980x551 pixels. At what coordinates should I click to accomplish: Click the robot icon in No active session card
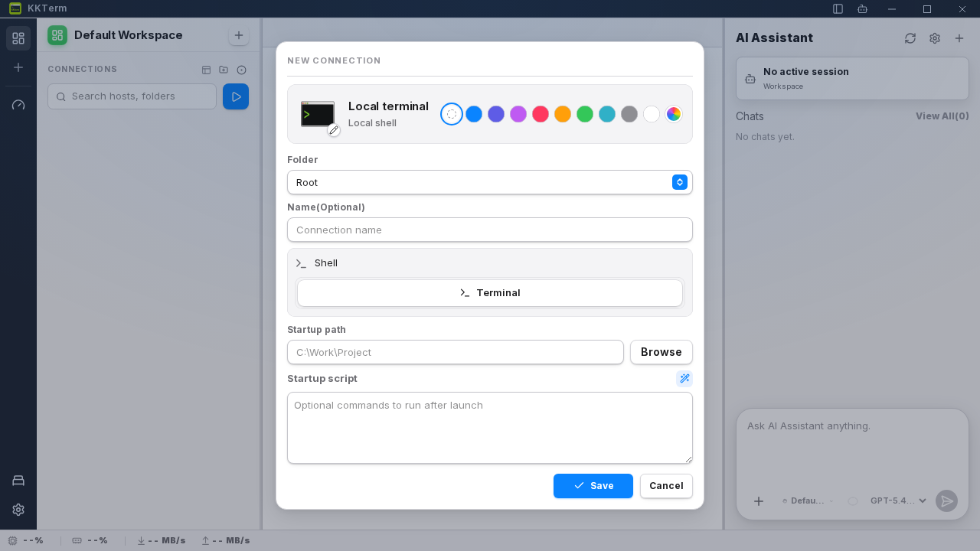pos(750,79)
